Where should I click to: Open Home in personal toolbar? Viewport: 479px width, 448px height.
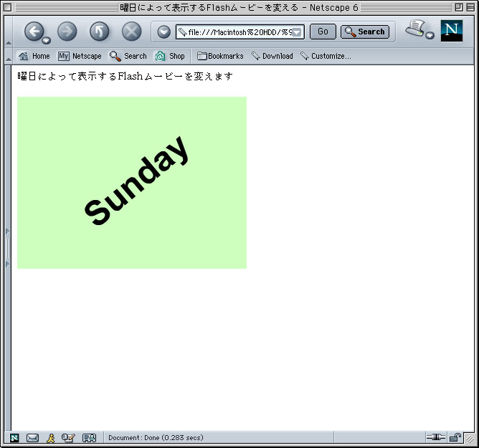click(34, 56)
